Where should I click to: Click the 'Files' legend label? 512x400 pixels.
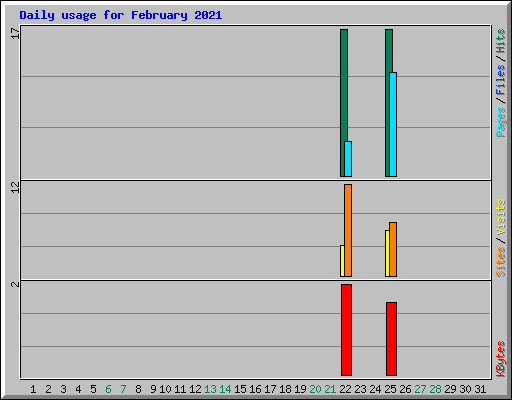tap(500, 79)
